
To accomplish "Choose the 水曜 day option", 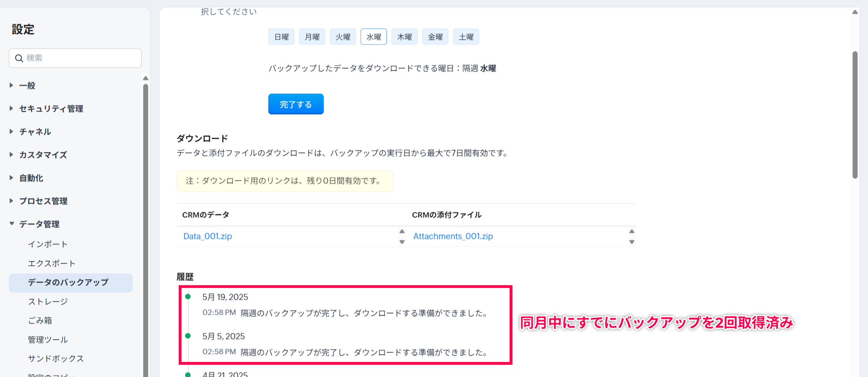I will (374, 37).
